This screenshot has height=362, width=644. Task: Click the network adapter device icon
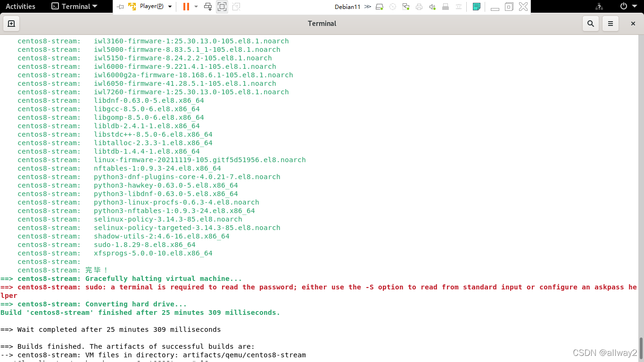point(406,7)
